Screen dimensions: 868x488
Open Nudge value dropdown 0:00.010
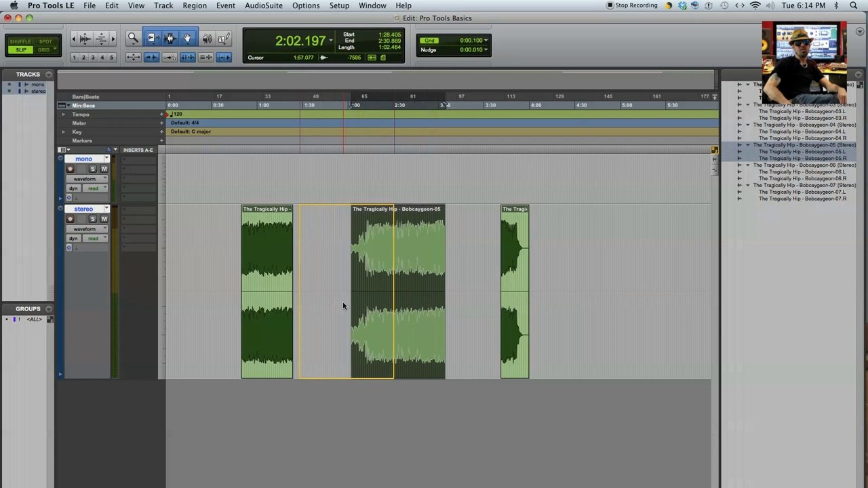[486, 49]
